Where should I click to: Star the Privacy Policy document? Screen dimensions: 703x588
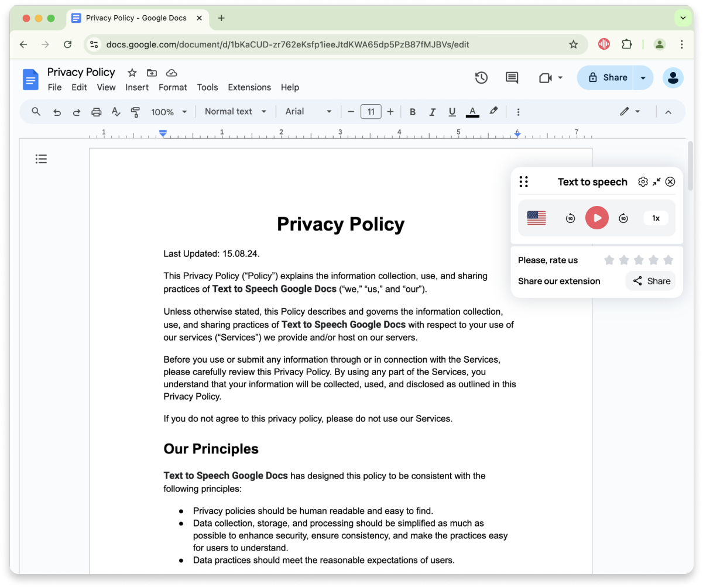tap(132, 73)
